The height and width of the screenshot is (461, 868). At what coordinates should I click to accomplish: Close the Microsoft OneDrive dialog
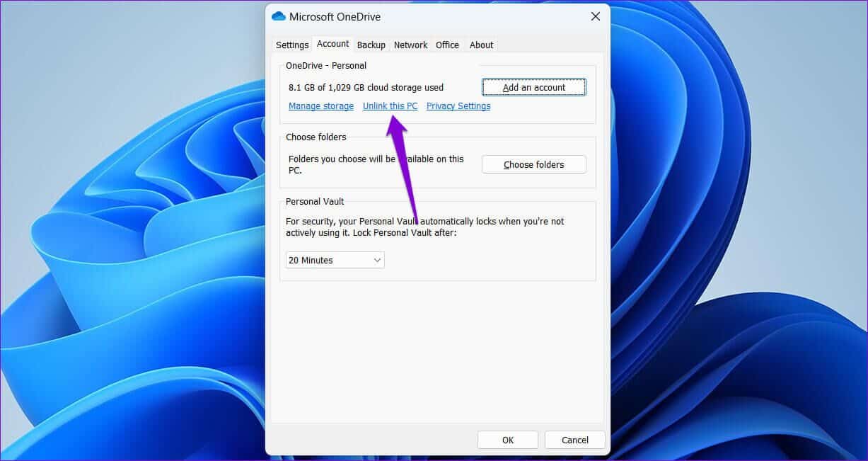point(596,16)
